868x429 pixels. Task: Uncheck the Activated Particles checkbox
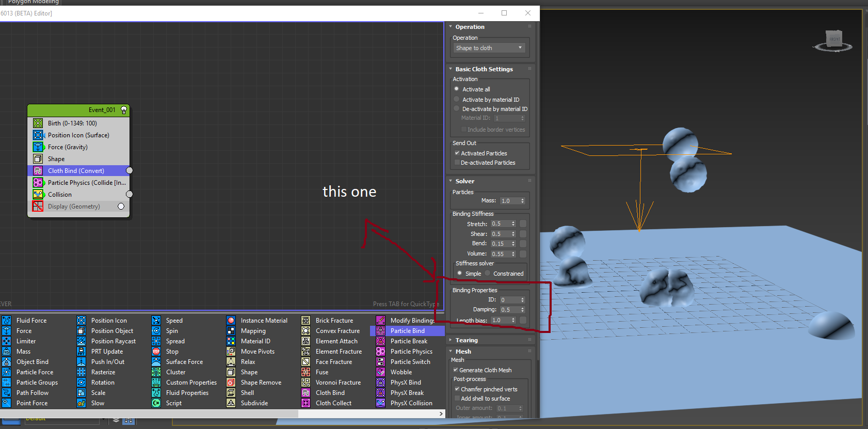457,153
